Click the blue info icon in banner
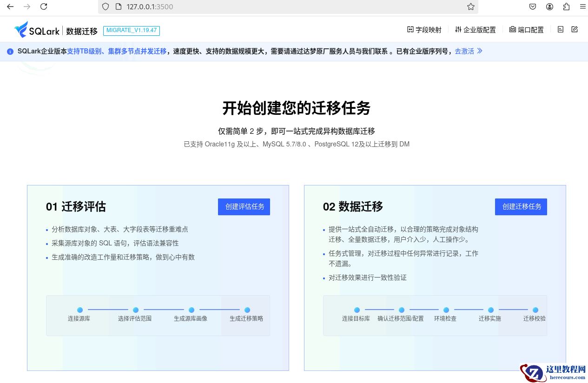 (10, 52)
